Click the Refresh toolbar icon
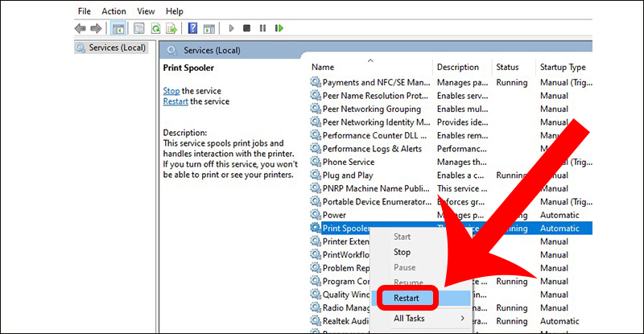 click(155, 28)
